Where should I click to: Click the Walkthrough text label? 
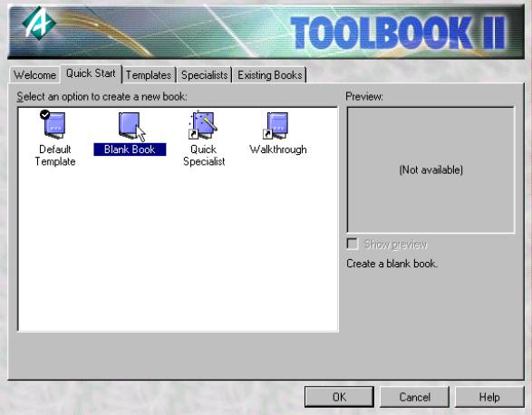pyautogui.click(x=278, y=150)
